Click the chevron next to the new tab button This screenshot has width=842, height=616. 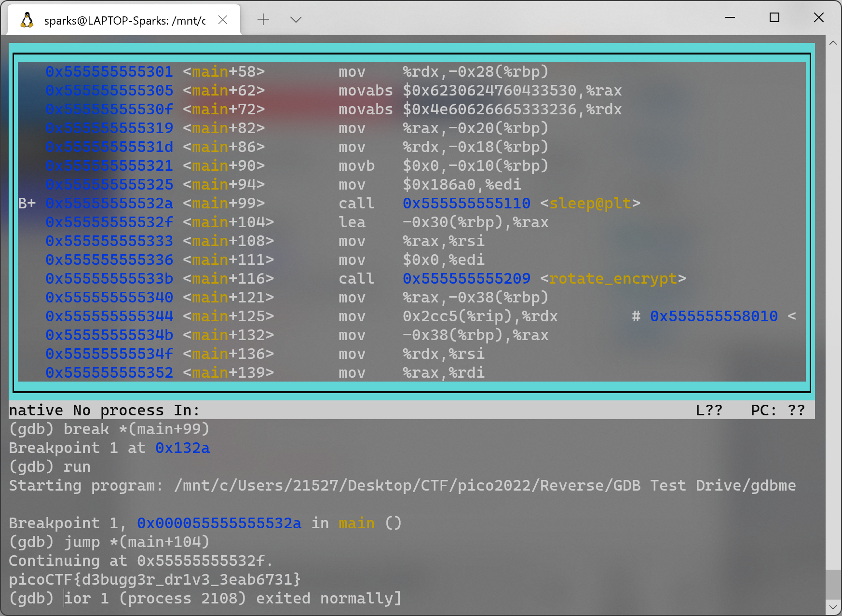(296, 19)
